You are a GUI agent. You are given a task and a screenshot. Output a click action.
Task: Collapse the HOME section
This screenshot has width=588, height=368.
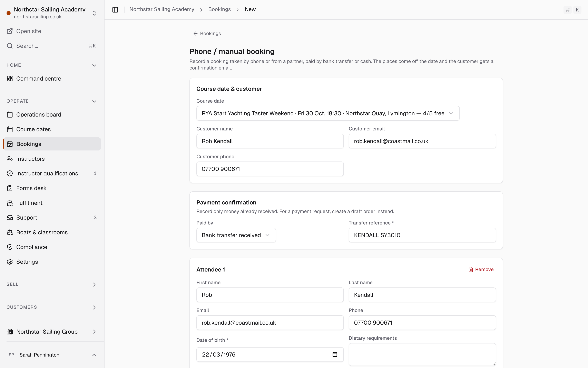coord(94,65)
